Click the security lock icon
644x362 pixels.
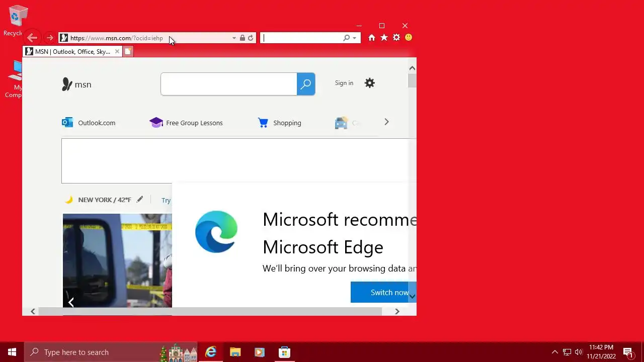243,38
